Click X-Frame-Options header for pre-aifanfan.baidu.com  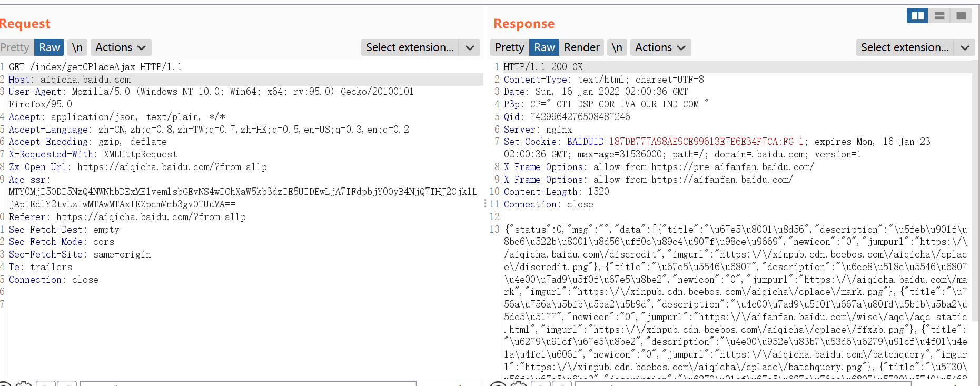pos(659,167)
